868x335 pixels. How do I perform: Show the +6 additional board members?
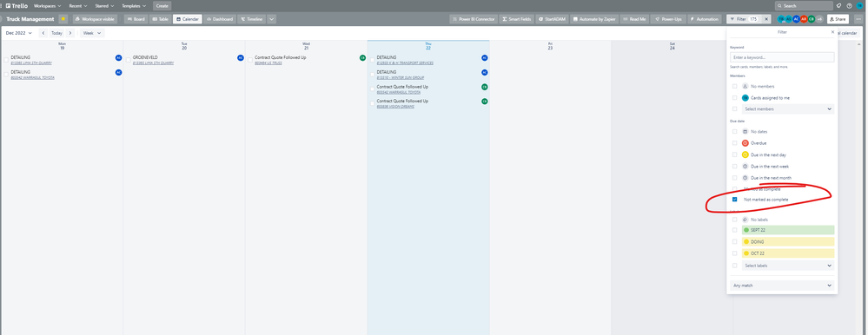819,19
